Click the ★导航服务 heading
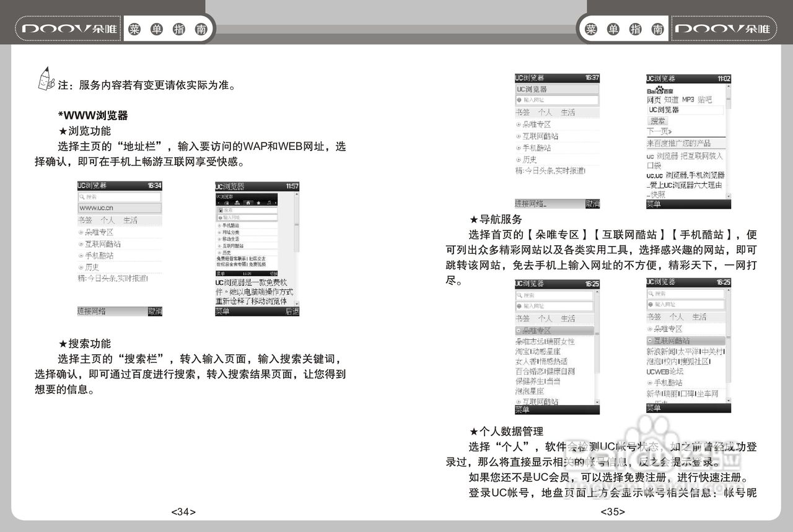Viewport: 793px width, 532px height. point(496,219)
